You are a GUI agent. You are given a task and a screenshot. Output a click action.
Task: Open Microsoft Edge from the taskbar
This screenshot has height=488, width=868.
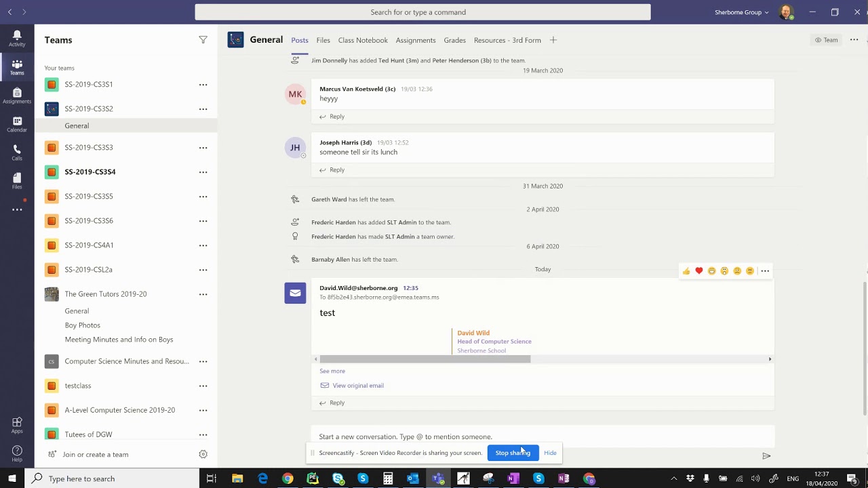[262, 479]
